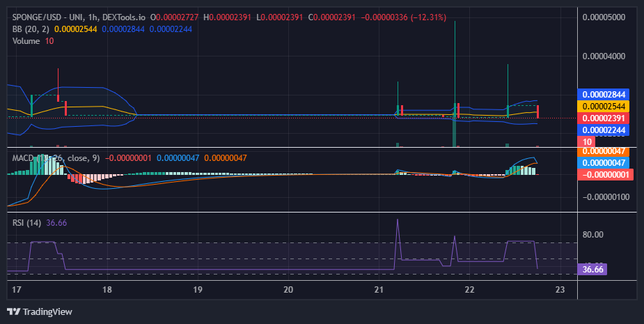This screenshot has height=324, width=644.
Task: Click the BB upper value 0.00002844 in legend
Action: pyautogui.click(x=123, y=29)
